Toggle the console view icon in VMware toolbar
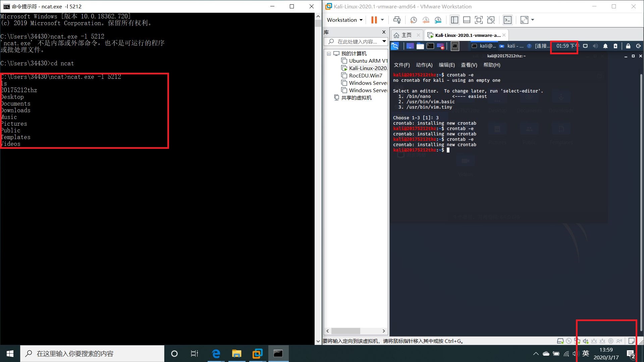Screen dimensions: 644x362 pyautogui.click(x=507, y=20)
